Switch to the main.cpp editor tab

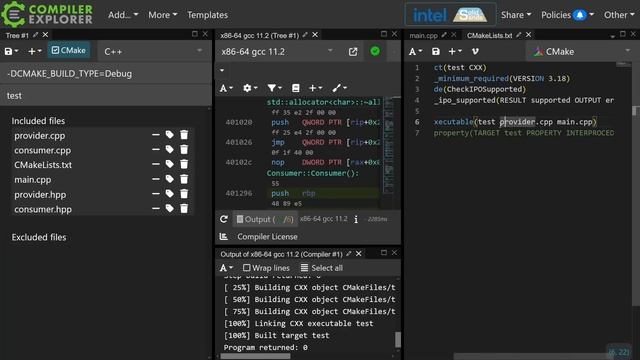point(423,36)
